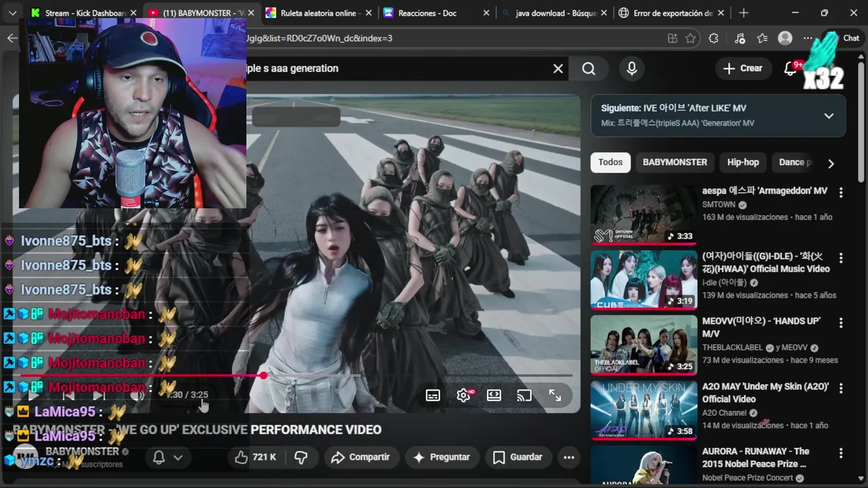Toggle play or pause on the video
The image size is (868, 488).
coord(33,395)
